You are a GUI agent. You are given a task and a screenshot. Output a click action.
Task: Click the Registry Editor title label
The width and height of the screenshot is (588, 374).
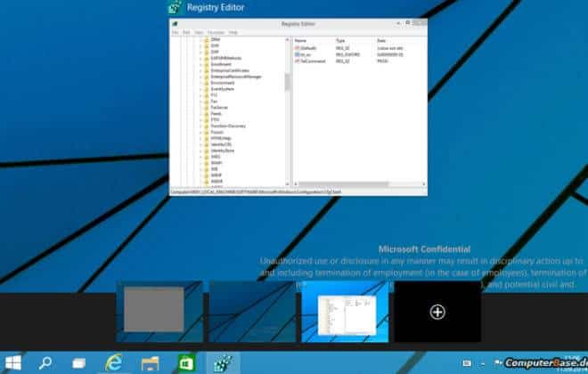click(x=216, y=7)
